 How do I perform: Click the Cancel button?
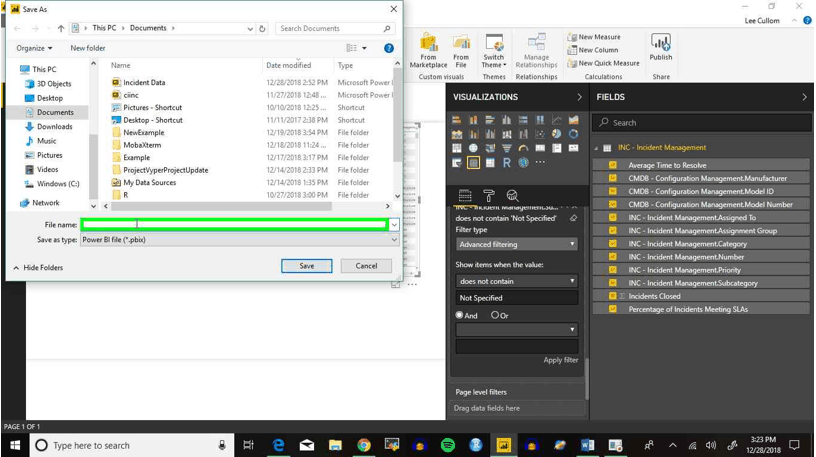click(x=366, y=265)
